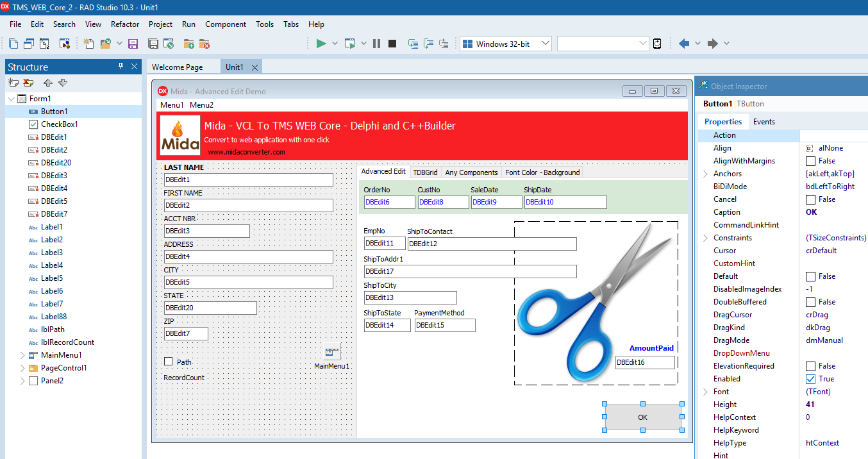The width and height of the screenshot is (868, 459).
Task: Click the New Items toolbar icon
Action: pyautogui.click(x=13, y=44)
